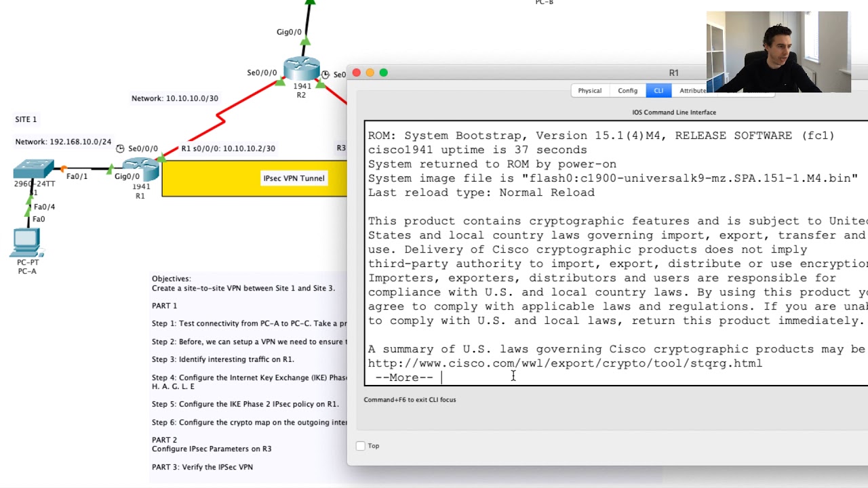Click the cisco.com stqrg.html URL in terminal

pyautogui.click(x=565, y=363)
